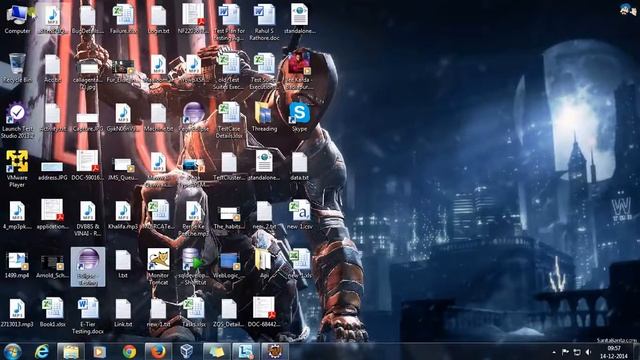Open Windows Media Player from taskbar

(x=99, y=351)
